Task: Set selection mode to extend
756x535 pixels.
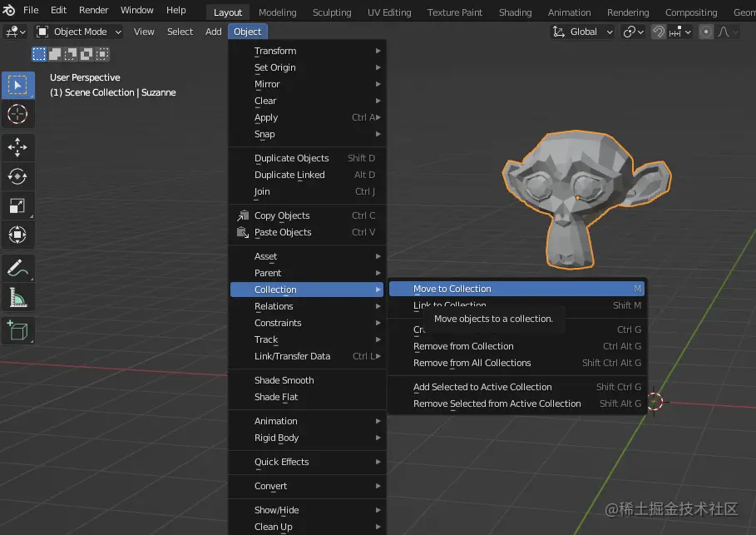Action: pos(55,54)
